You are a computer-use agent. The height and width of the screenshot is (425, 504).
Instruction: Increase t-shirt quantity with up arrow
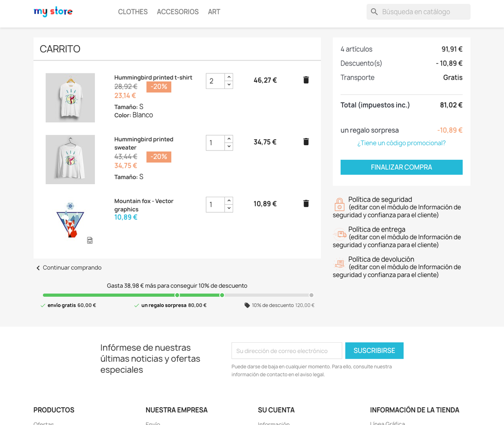[x=229, y=77]
